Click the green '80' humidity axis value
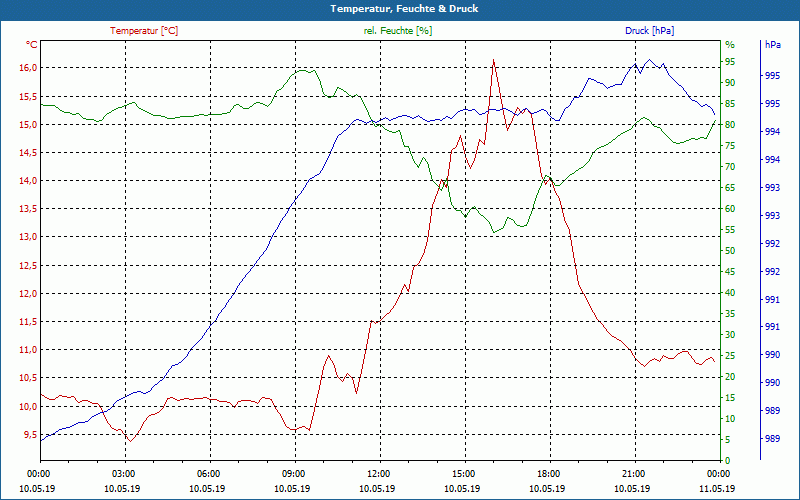Image resolution: width=800 pixels, height=500 pixels. click(730, 124)
